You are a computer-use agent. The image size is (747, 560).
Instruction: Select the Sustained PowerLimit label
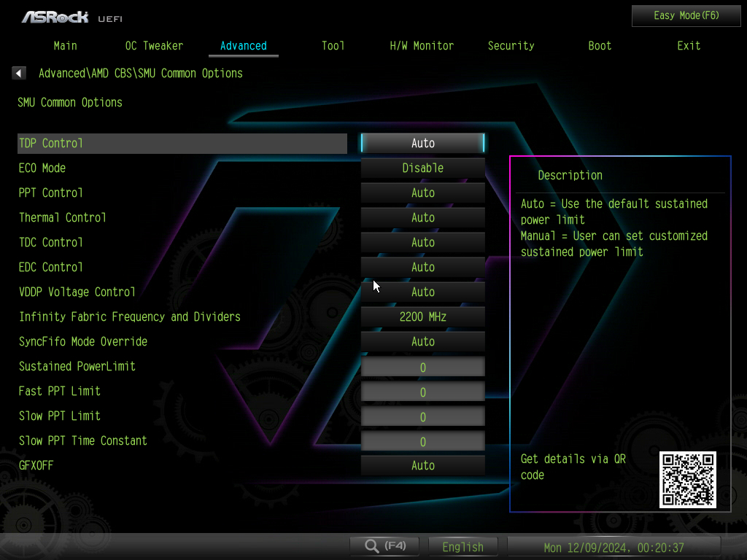click(77, 366)
